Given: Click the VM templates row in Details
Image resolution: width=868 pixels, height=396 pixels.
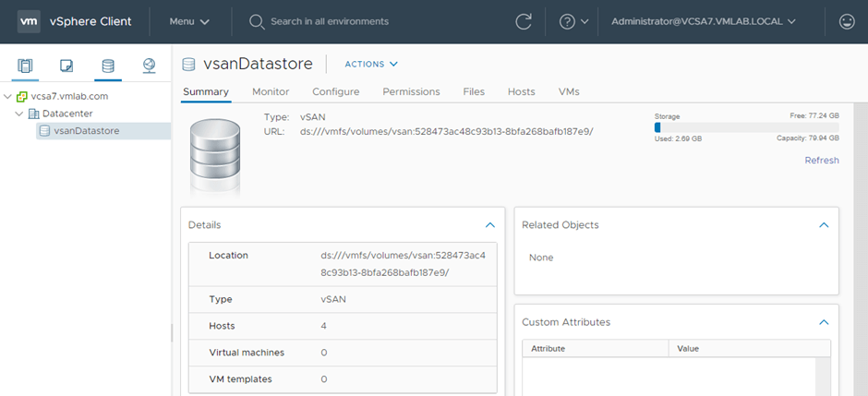Looking at the screenshot, I should click(343, 378).
